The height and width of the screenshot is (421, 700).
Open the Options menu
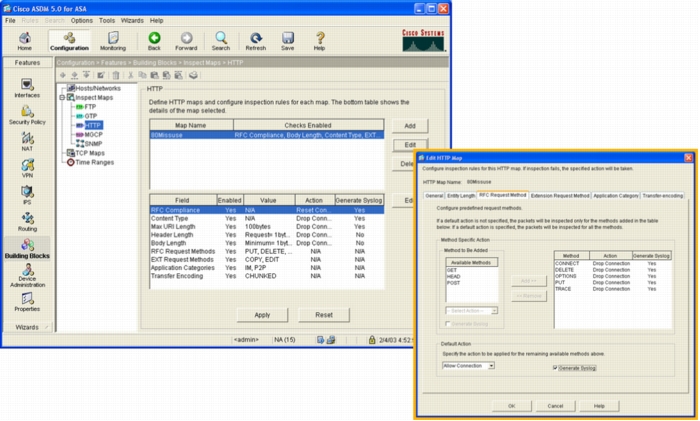point(82,21)
